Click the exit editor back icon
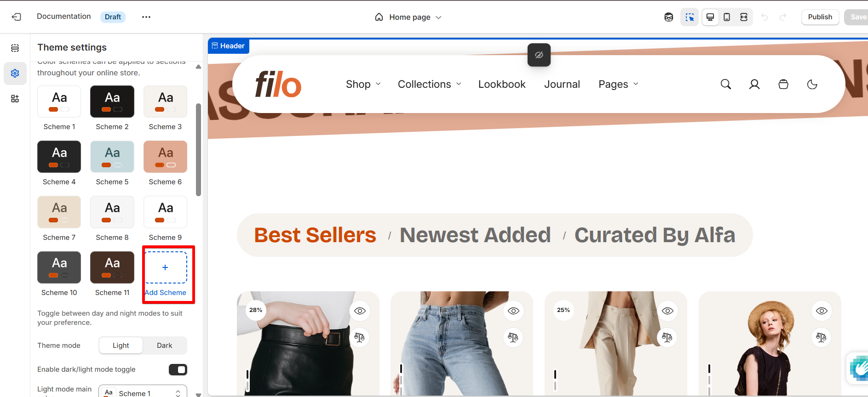The image size is (868, 397). (16, 17)
